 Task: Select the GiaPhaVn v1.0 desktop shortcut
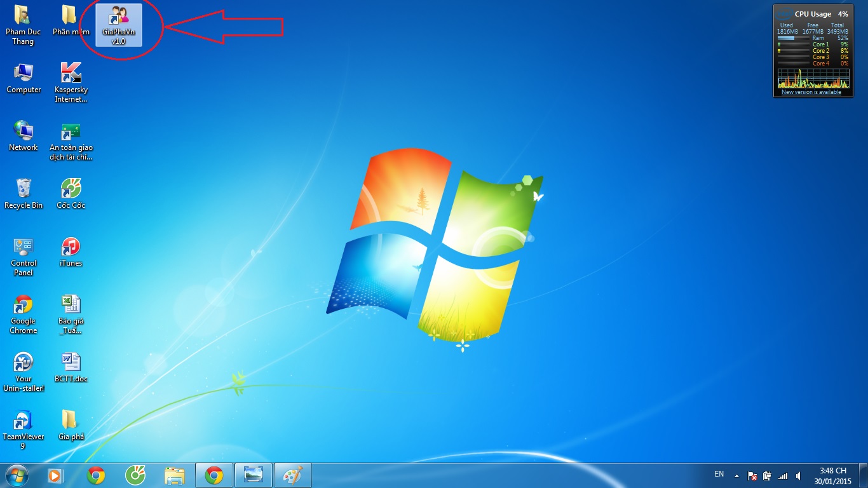[x=119, y=25]
